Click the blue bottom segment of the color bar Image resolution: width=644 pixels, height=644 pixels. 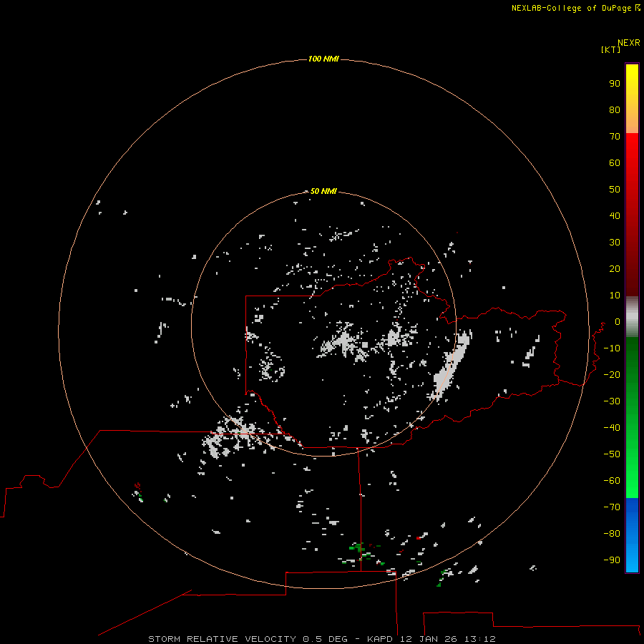(x=632, y=535)
